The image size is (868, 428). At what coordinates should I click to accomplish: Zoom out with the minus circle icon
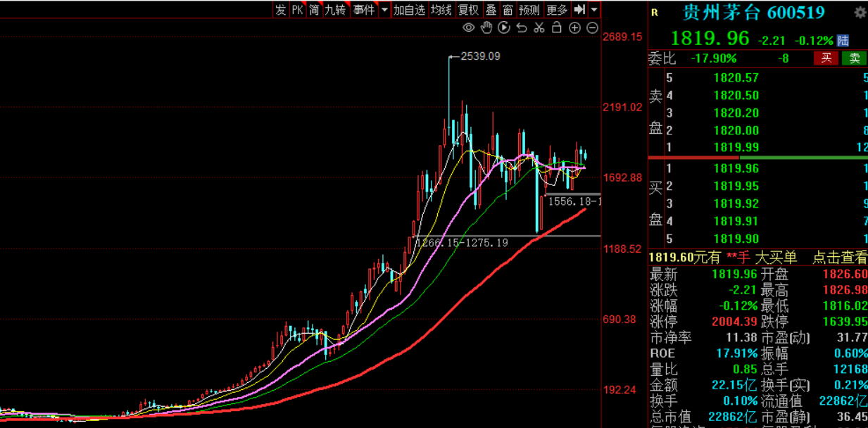click(592, 27)
